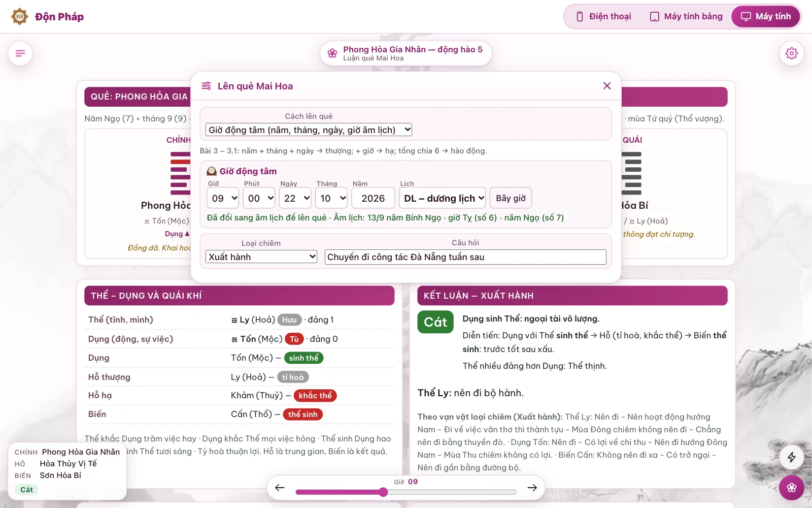The width and height of the screenshot is (812, 508).
Task: Close the Lên quẻ Mai Hoa dialog
Action: point(607,86)
